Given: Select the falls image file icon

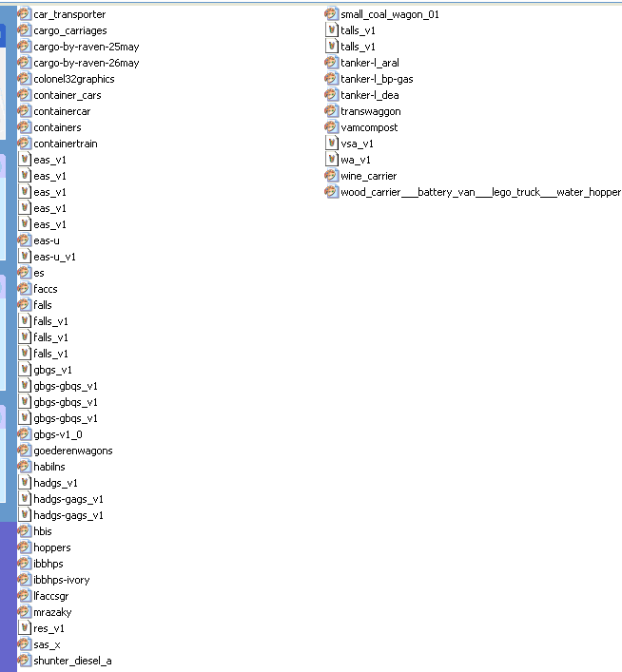Looking at the screenshot, I should [25, 305].
